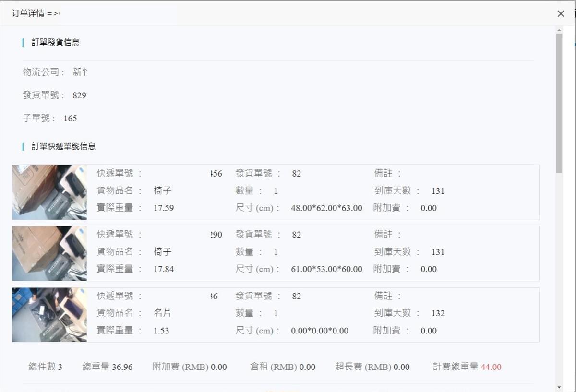This screenshot has height=392, width=576.
Task: Click the 總重量 36.96 total
Action: pyautogui.click(x=108, y=367)
